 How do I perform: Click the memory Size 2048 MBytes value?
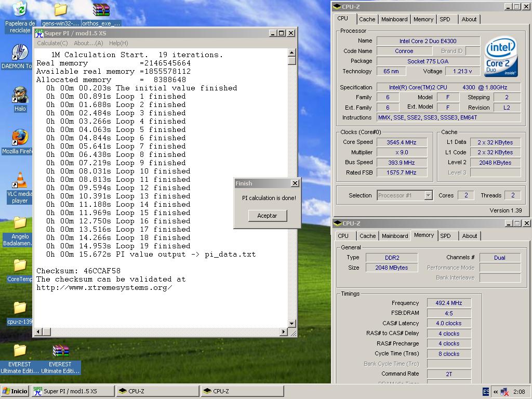392,268
